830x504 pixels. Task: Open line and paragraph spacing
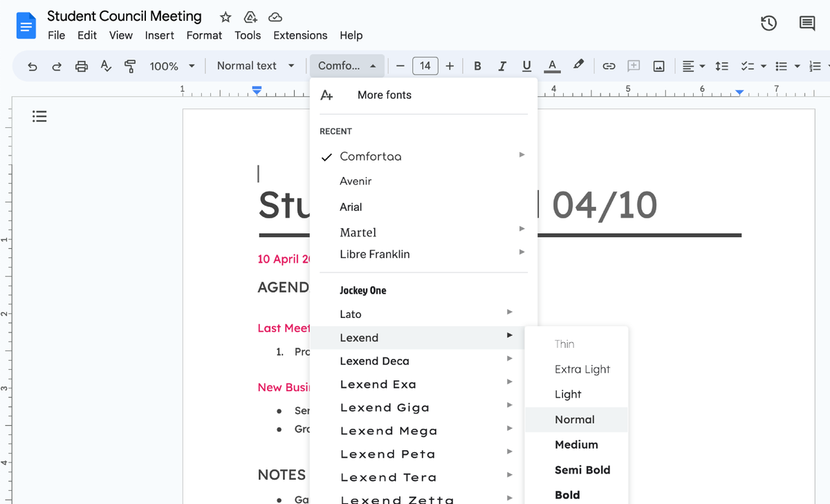721,66
